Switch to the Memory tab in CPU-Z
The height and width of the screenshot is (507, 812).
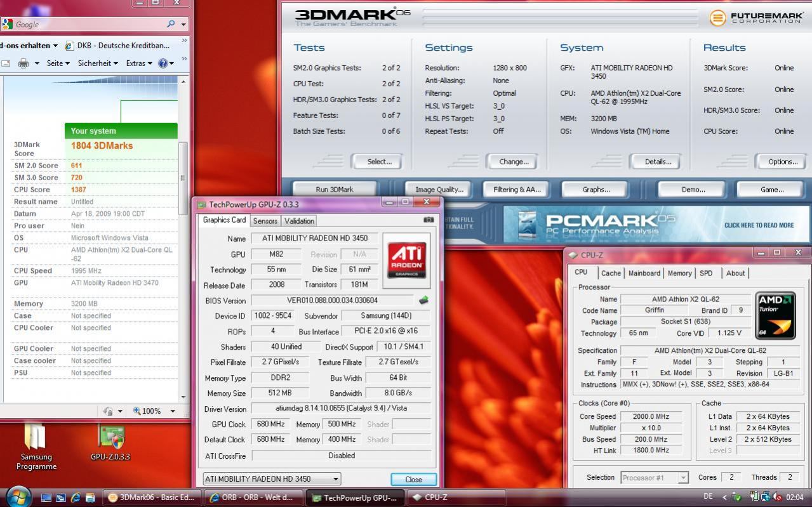(679, 273)
